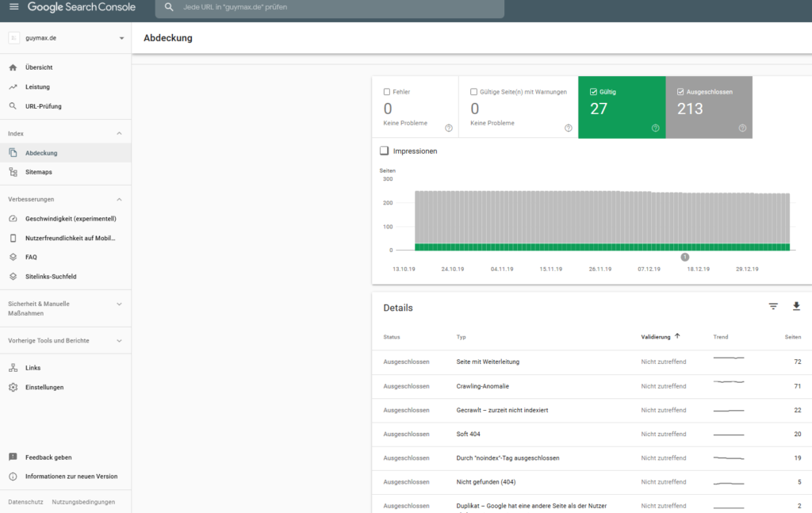812x513 pixels.
Task: Click the Seiten column header
Action: 793,337
